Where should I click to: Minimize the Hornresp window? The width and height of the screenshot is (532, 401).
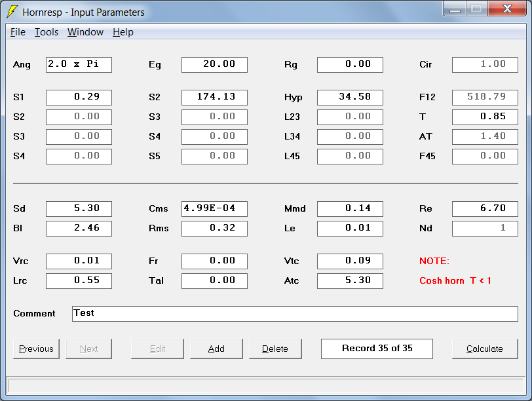[x=455, y=9]
